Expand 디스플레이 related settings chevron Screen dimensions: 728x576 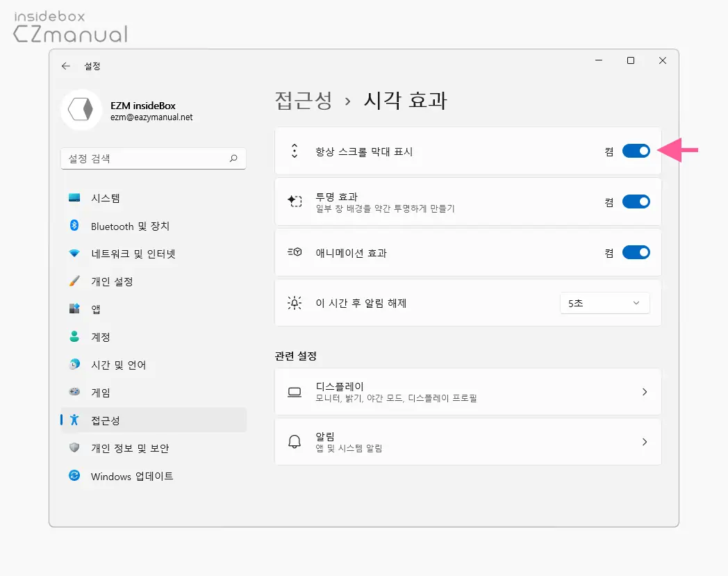645,392
